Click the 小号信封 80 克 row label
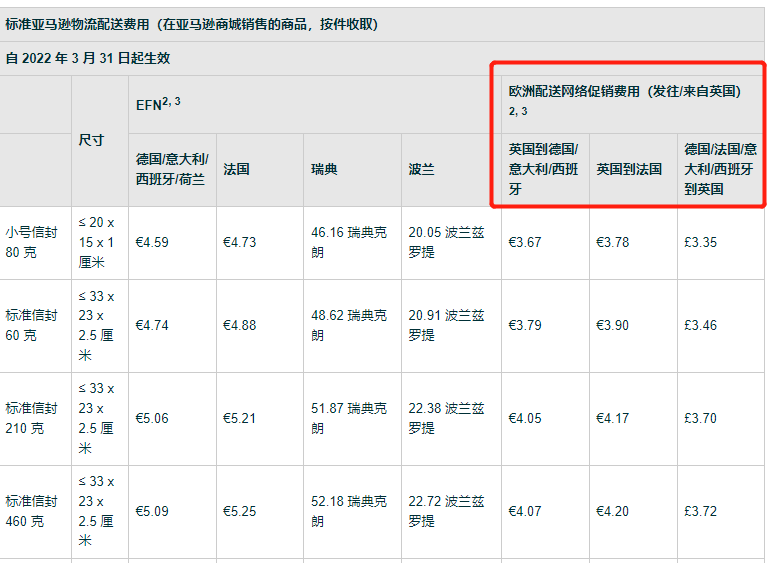Image resolution: width=768 pixels, height=563 pixels. point(32,242)
